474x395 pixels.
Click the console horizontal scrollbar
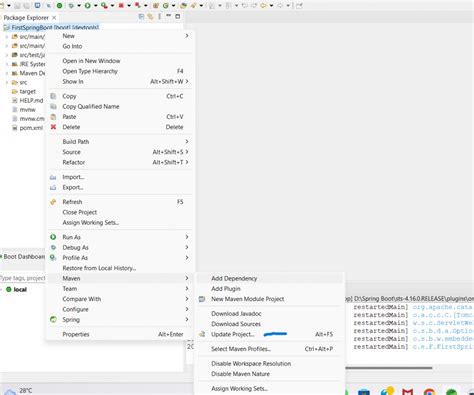pyautogui.click(x=388, y=368)
